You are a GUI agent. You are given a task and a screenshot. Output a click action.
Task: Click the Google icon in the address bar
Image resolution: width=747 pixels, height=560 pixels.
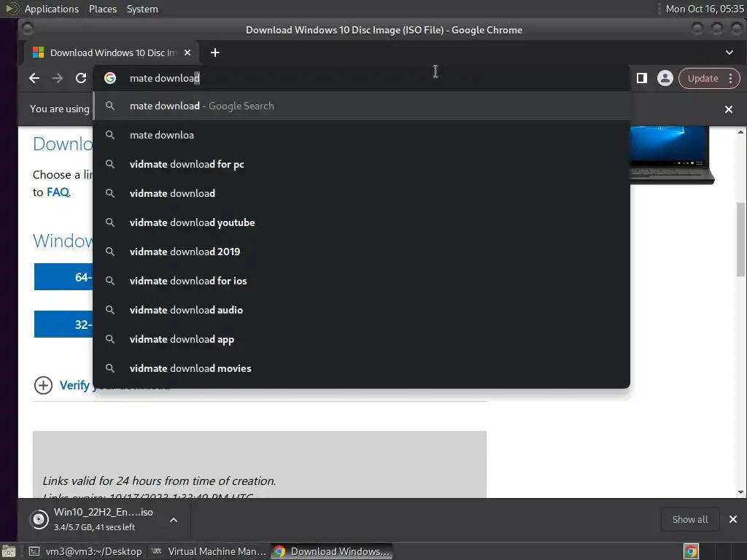tap(110, 78)
